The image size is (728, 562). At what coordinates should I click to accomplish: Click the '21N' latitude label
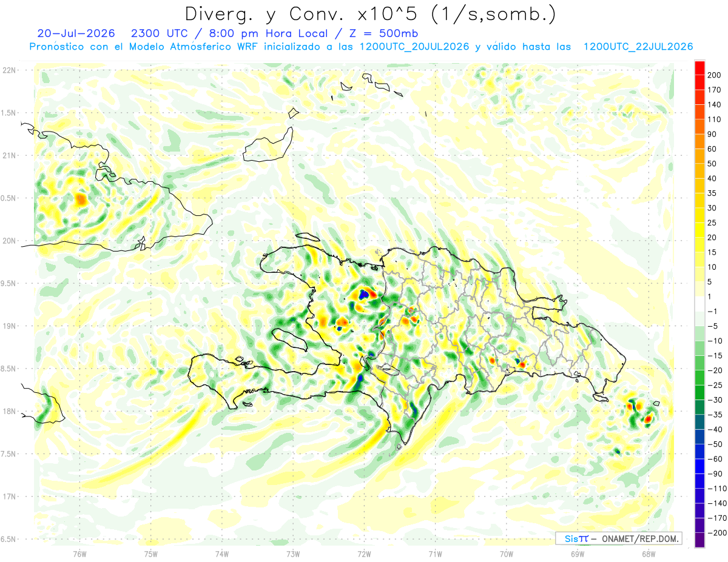[8, 155]
